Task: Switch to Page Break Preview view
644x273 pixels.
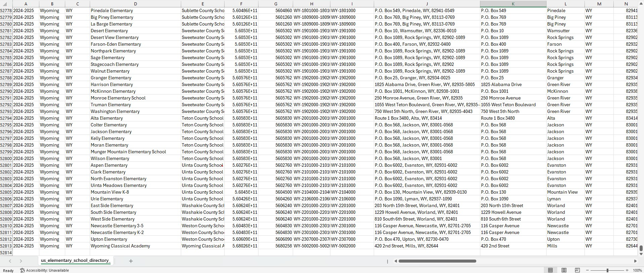Action: click(x=577, y=270)
